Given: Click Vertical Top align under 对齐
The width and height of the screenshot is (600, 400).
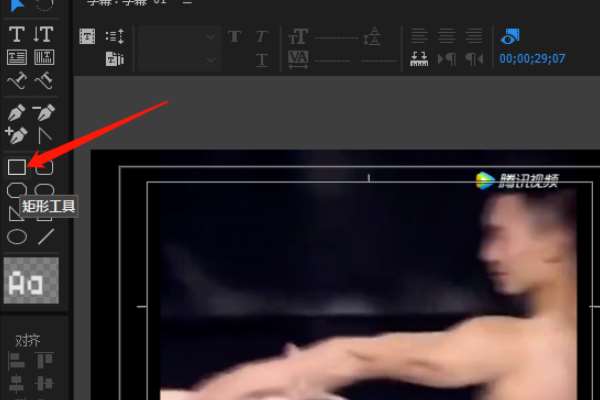Looking at the screenshot, I should 44,361.
